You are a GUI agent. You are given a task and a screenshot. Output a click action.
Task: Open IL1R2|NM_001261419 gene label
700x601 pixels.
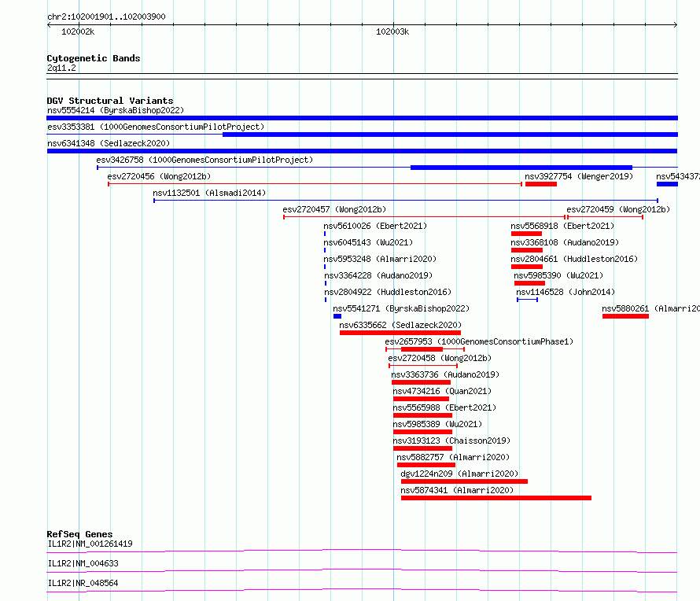90,544
